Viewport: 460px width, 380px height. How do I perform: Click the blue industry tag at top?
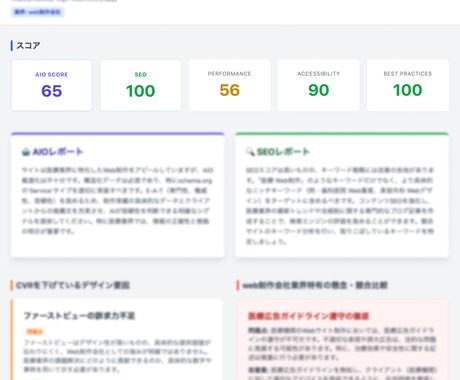37,12
